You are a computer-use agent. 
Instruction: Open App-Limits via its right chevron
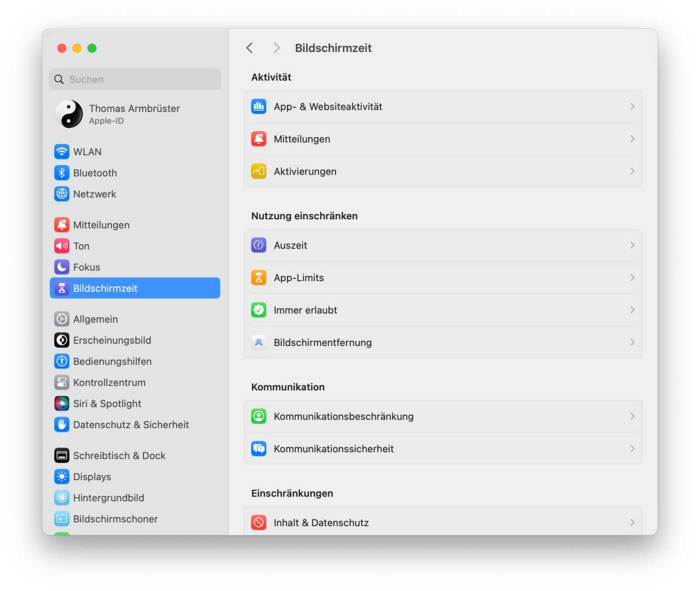coord(632,278)
